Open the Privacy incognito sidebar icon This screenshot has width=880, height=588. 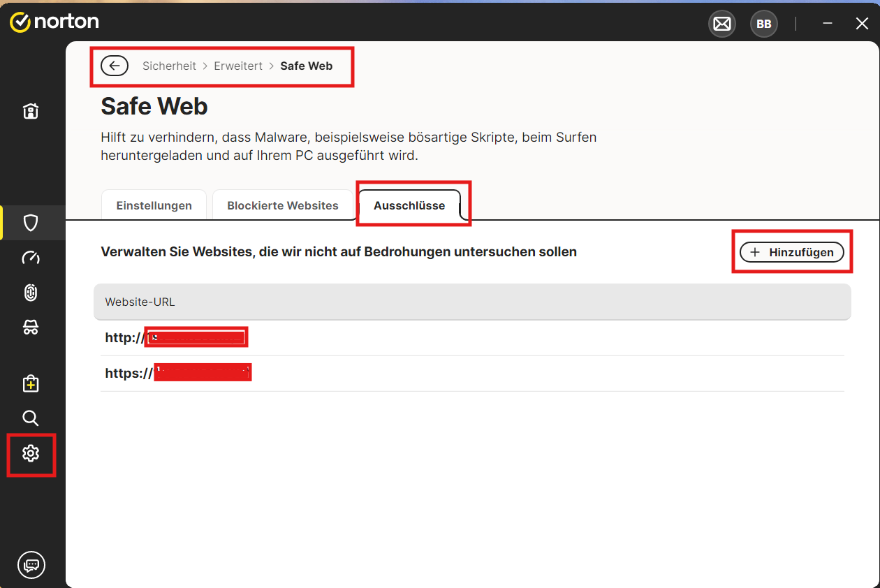31,328
